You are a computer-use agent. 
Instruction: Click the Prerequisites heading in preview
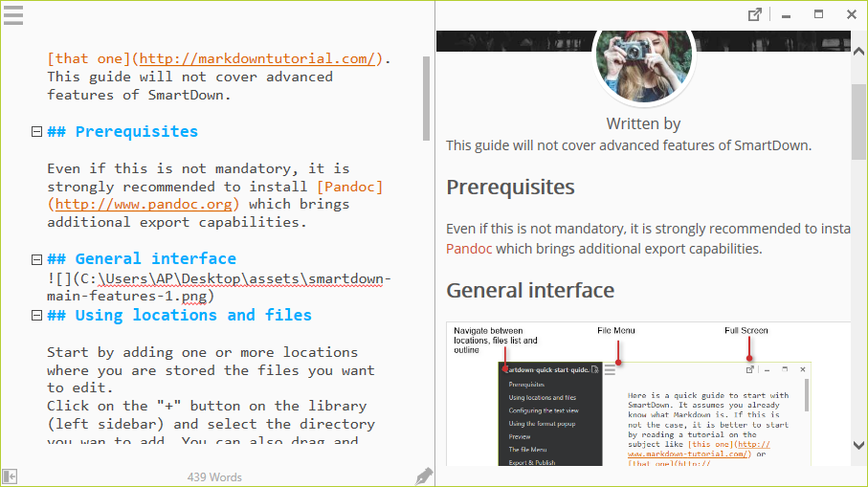510,188
